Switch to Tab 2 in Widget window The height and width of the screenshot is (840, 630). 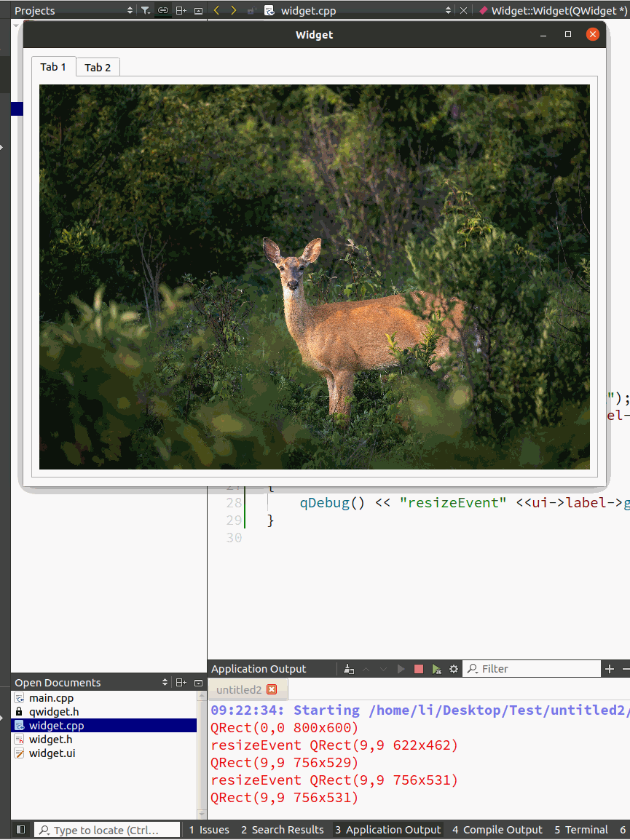(98, 68)
